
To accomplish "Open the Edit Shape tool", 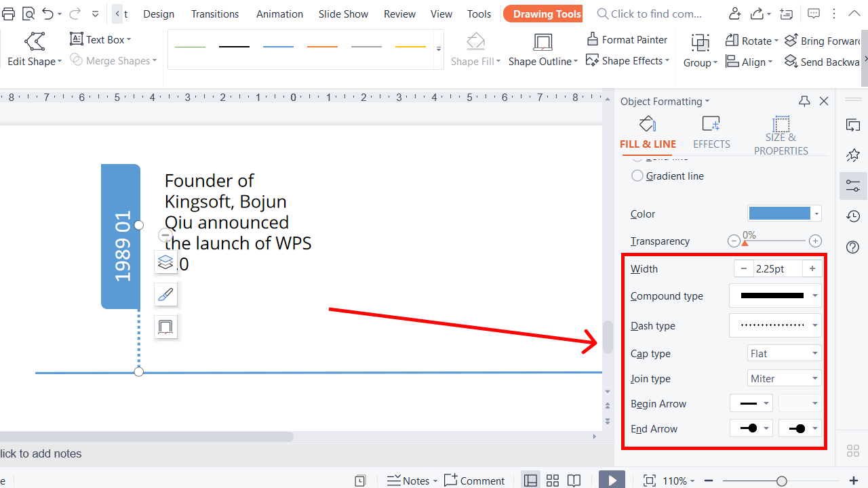I will (x=34, y=43).
